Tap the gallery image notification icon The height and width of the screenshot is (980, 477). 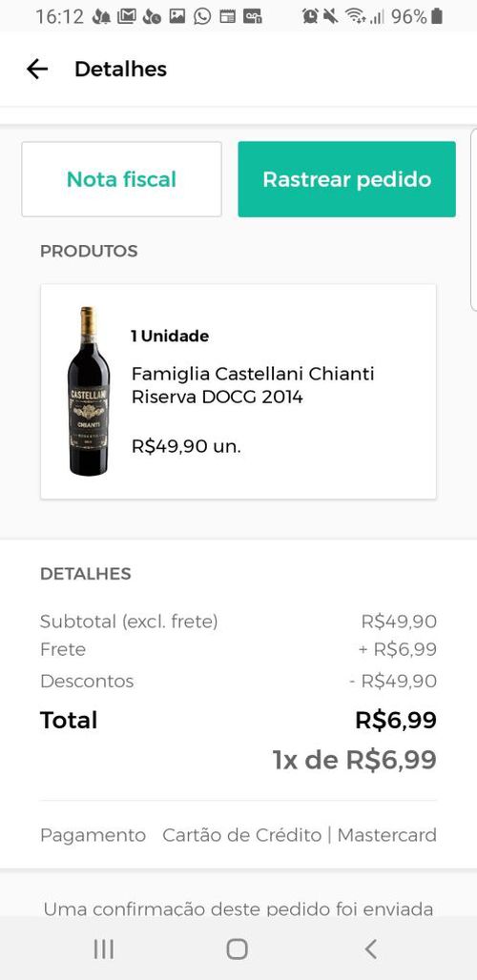pyautogui.click(x=177, y=16)
